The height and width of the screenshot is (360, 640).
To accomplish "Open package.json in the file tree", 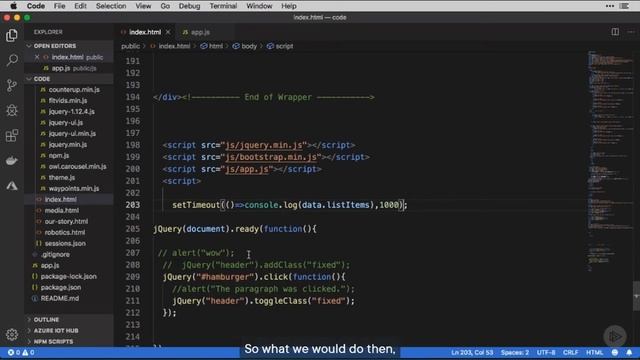I will 60,287.
